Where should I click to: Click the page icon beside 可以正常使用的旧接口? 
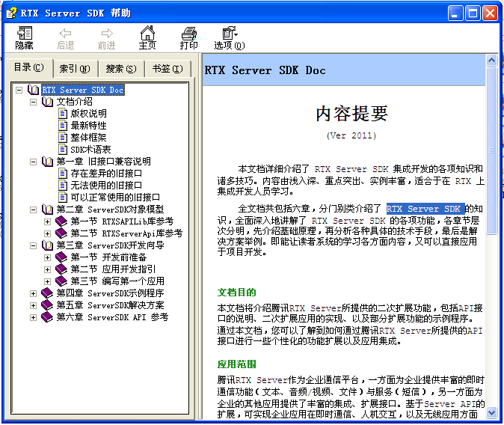click(x=63, y=198)
